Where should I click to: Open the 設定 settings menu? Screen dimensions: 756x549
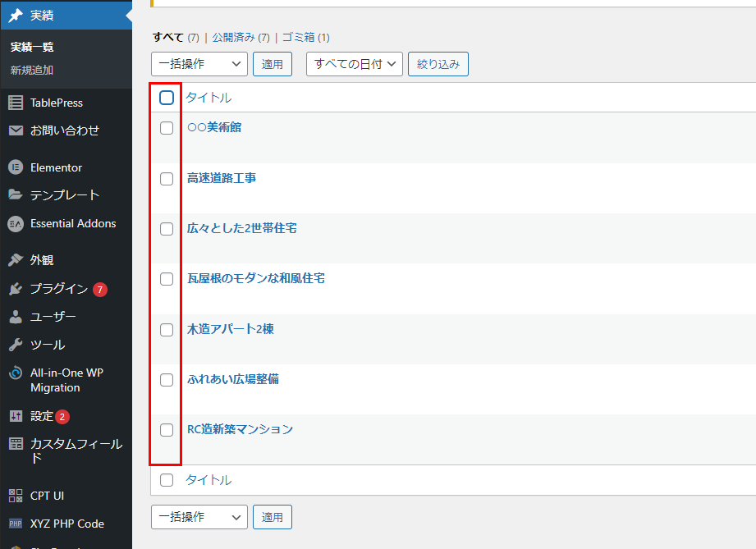tap(41, 416)
